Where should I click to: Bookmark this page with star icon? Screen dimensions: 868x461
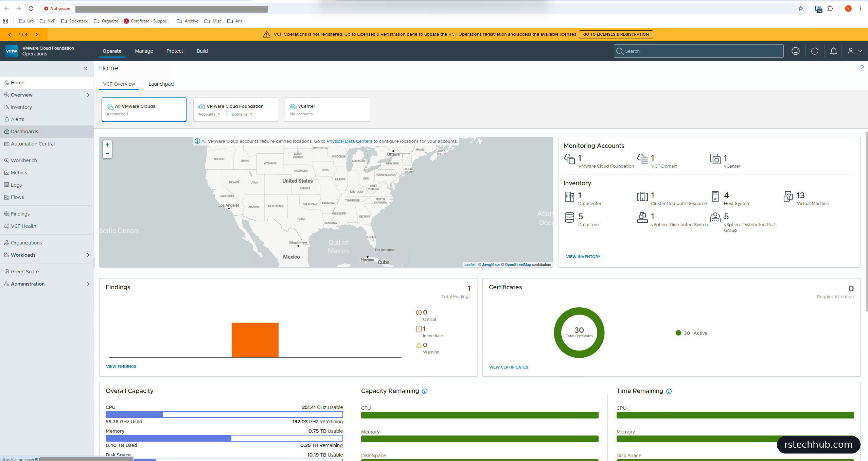[x=800, y=8]
